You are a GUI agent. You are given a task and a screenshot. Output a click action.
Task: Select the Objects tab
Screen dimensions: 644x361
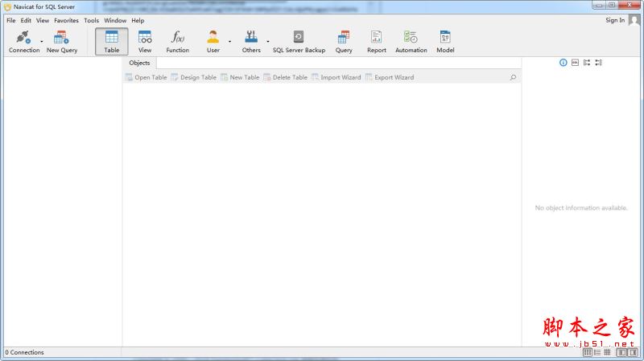click(x=139, y=63)
